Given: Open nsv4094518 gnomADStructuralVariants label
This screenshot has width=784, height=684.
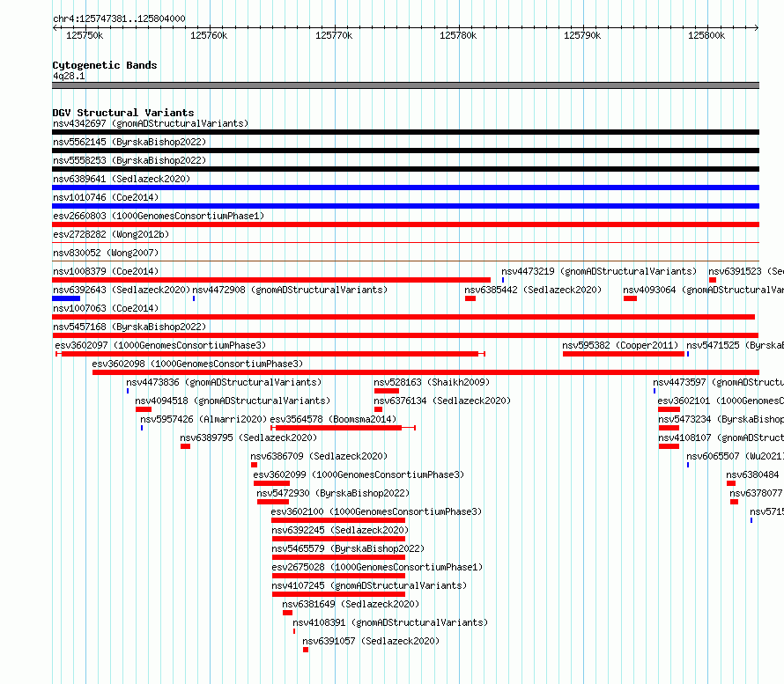Looking at the screenshot, I should coord(233,401).
